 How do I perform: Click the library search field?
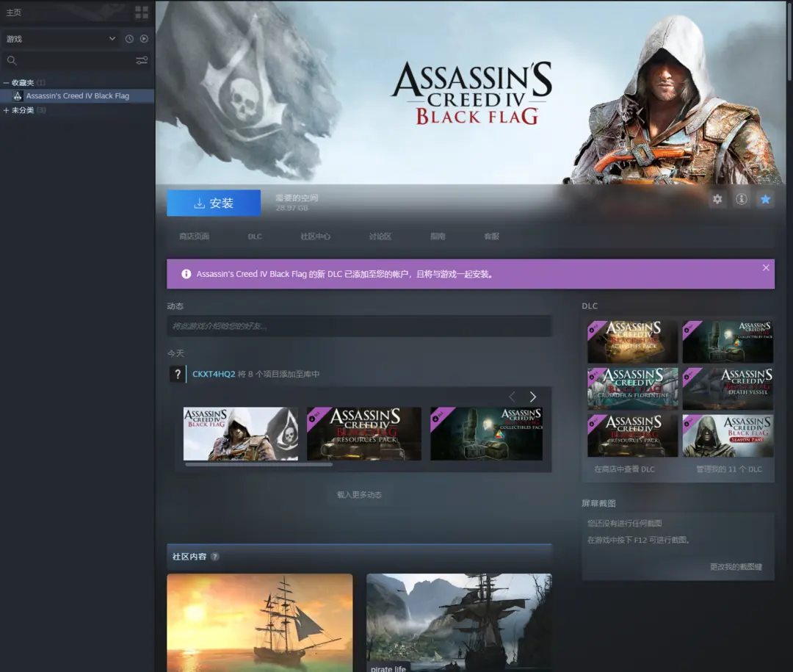click(76, 61)
